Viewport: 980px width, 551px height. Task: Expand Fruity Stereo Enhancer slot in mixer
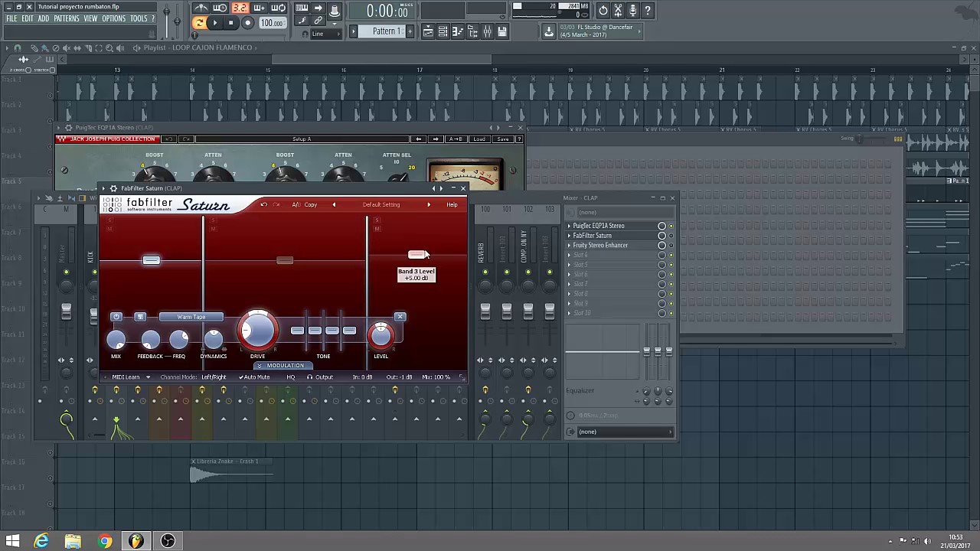click(569, 246)
